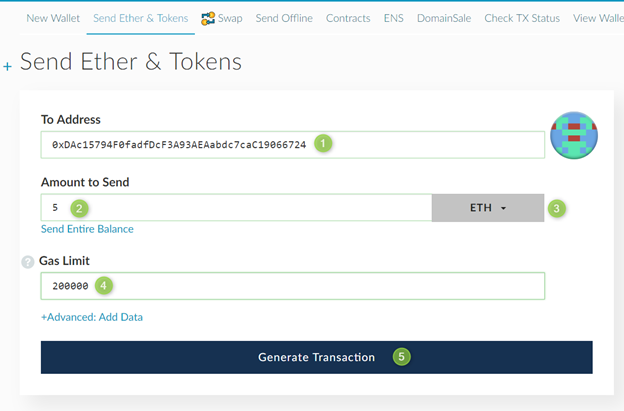This screenshot has height=411, width=624.
Task: Click the address identicon avatar
Action: (573, 135)
